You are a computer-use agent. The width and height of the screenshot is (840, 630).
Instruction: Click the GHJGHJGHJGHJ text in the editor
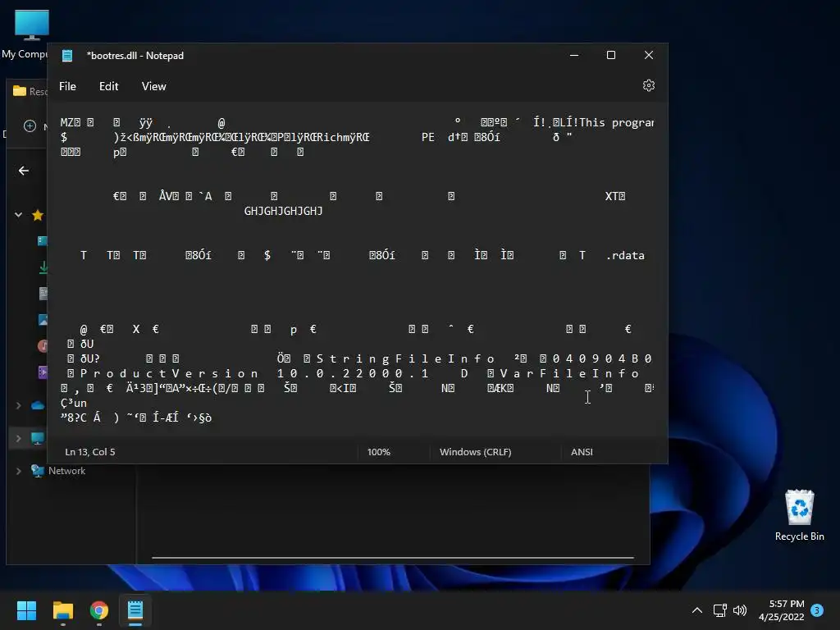(283, 211)
